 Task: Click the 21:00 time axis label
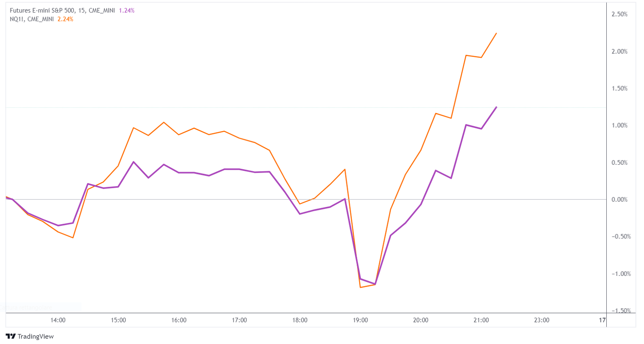coord(481,320)
